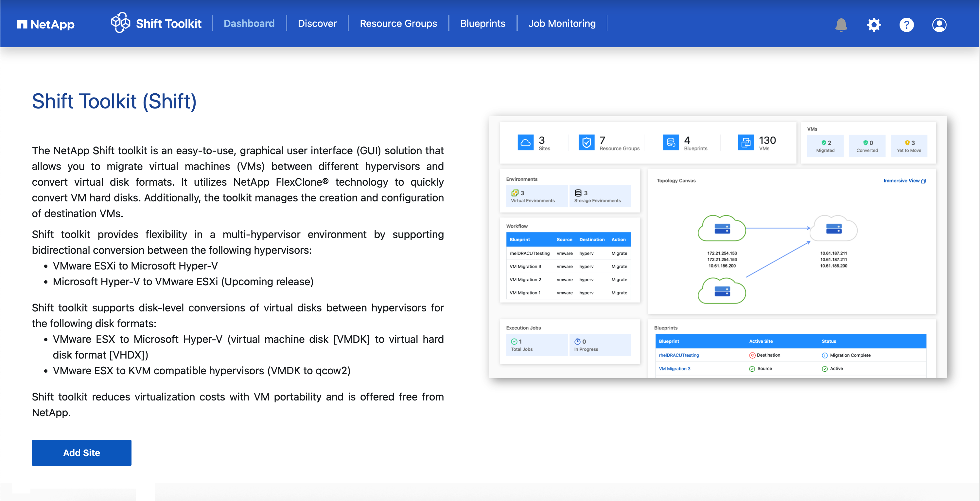Open the rhelDRACUTtesting blueprint link
Image resolution: width=980 pixels, height=501 pixels.
point(679,355)
